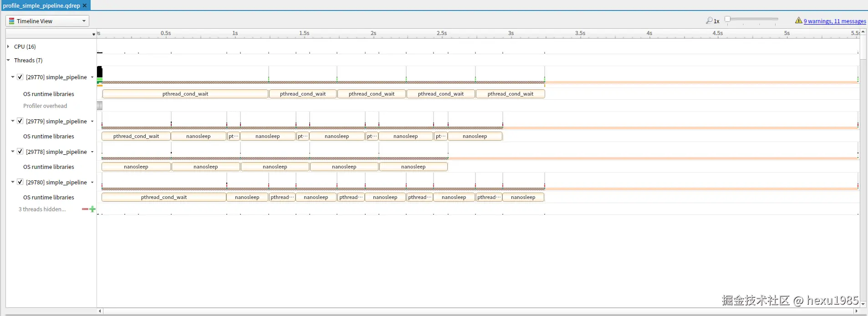
Task: Open options arrow for thread [29770]
Action: 92,77
